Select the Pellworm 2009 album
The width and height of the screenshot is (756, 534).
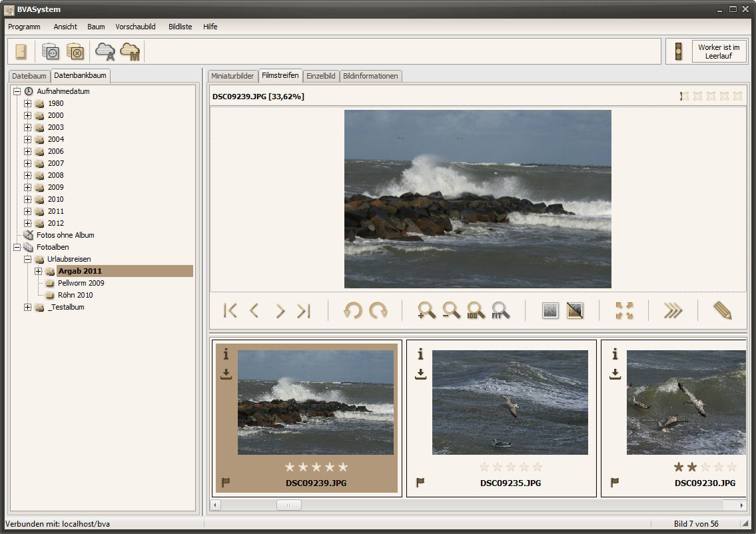(81, 283)
